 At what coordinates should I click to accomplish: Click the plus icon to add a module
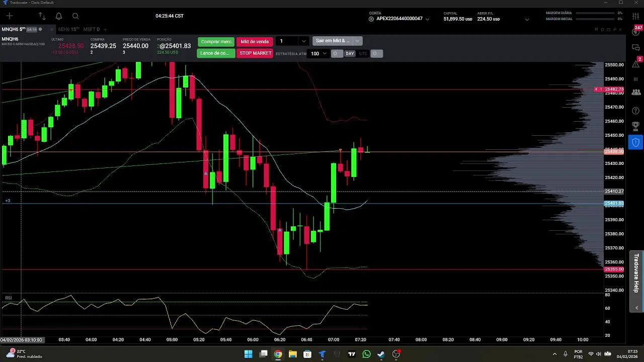pos(9,16)
